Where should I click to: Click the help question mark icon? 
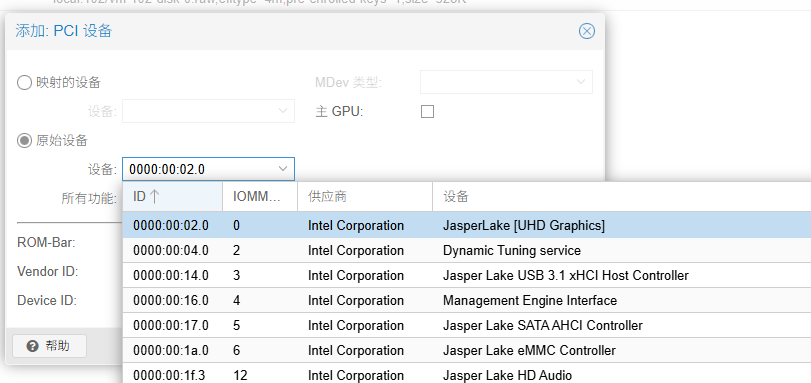pyautogui.click(x=33, y=346)
